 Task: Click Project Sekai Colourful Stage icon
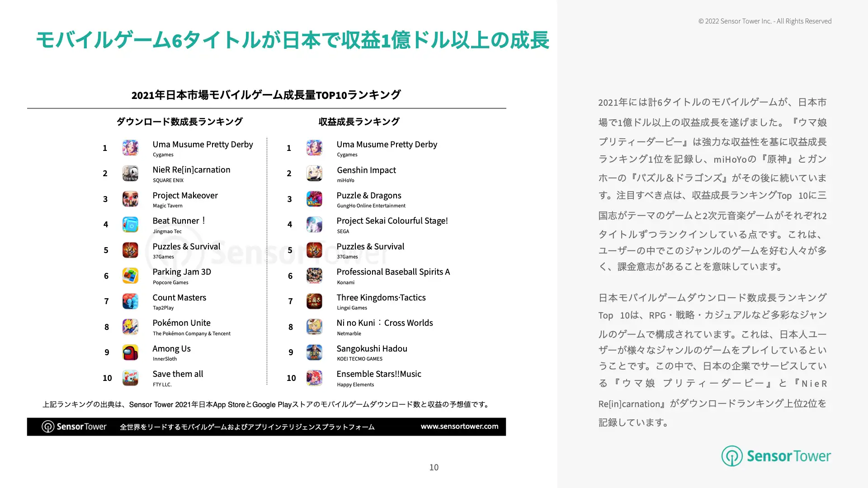(314, 225)
